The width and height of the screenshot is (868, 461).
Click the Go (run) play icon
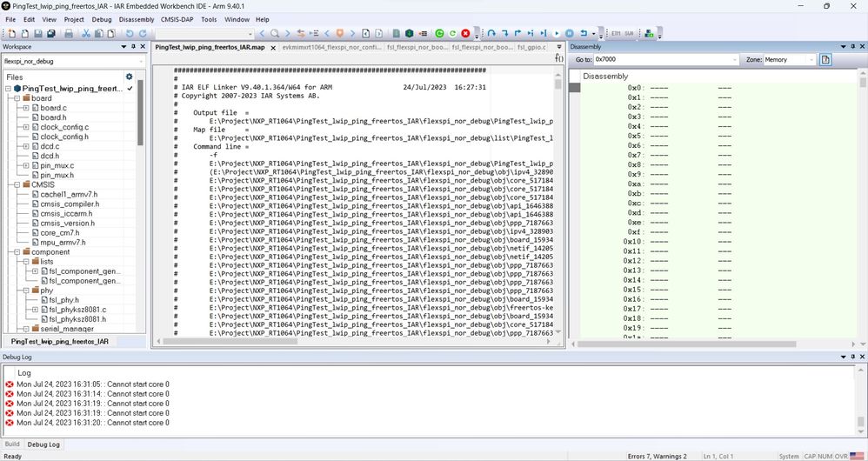click(557, 34)
